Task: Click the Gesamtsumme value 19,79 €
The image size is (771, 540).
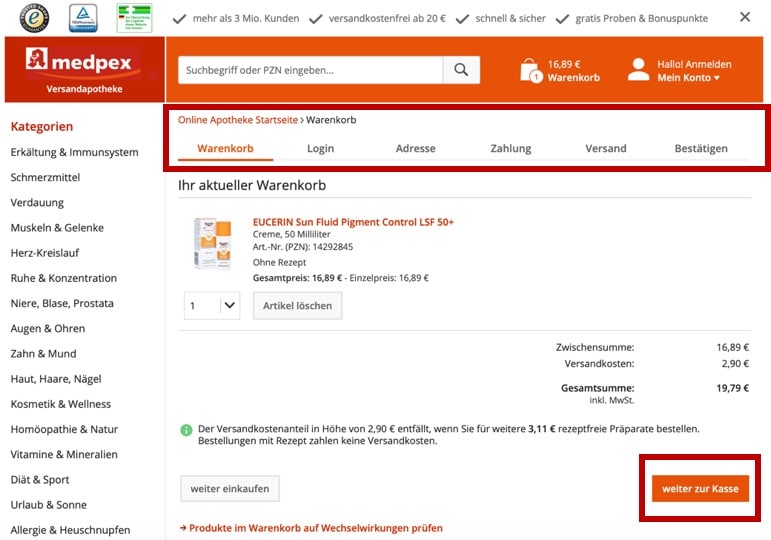Action: [x=733, y=388]
